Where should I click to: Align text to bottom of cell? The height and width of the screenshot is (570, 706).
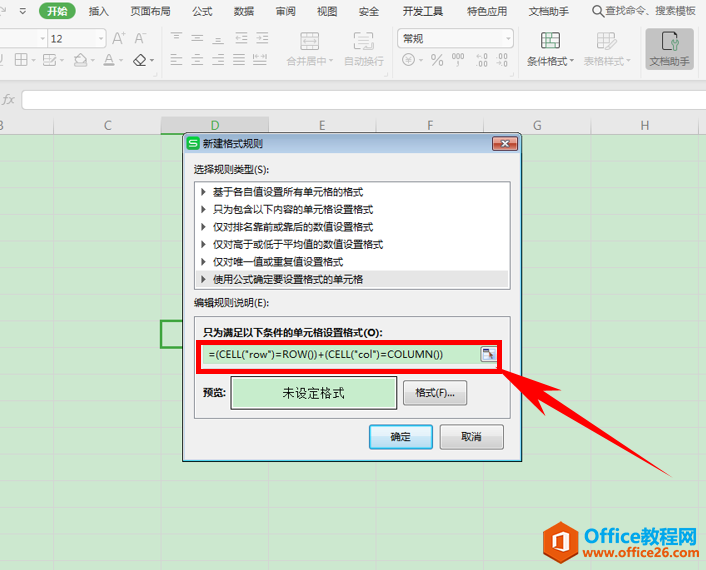pyautogui.click(x=218, y=38)
